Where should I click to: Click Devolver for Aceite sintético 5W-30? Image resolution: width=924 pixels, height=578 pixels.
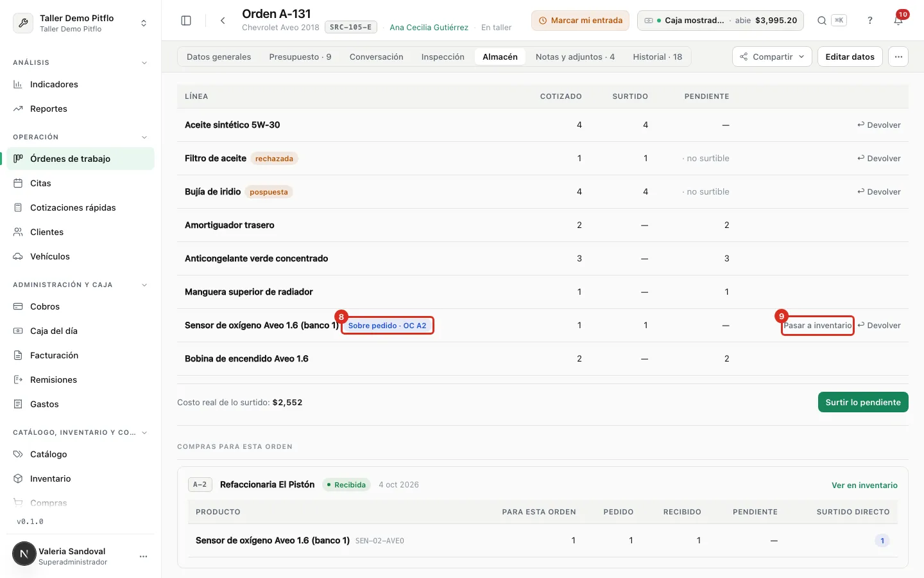[x=879, y=125]
